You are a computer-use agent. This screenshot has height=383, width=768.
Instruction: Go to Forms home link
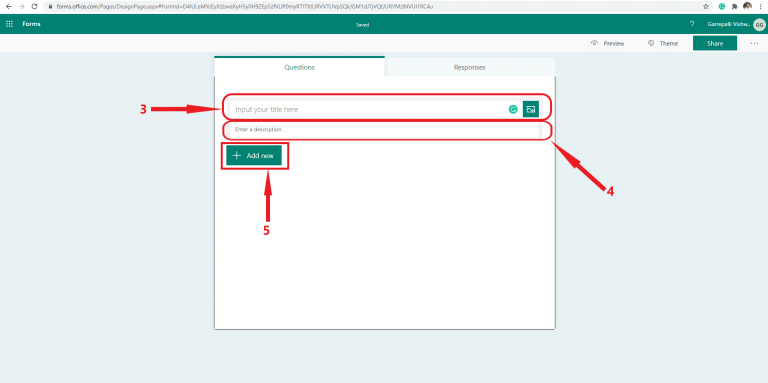pos(31,24)
